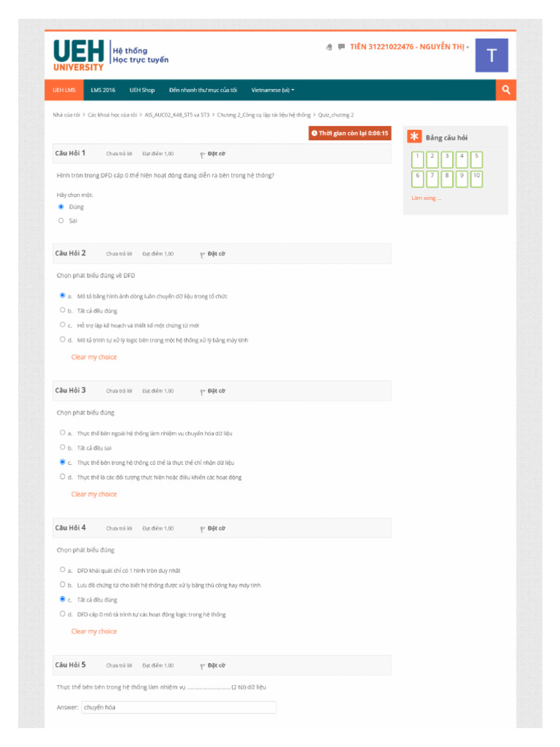Screen dimensions: 560x747
Task: Open the LMS 2016 menu item
Action: point(103,90)
